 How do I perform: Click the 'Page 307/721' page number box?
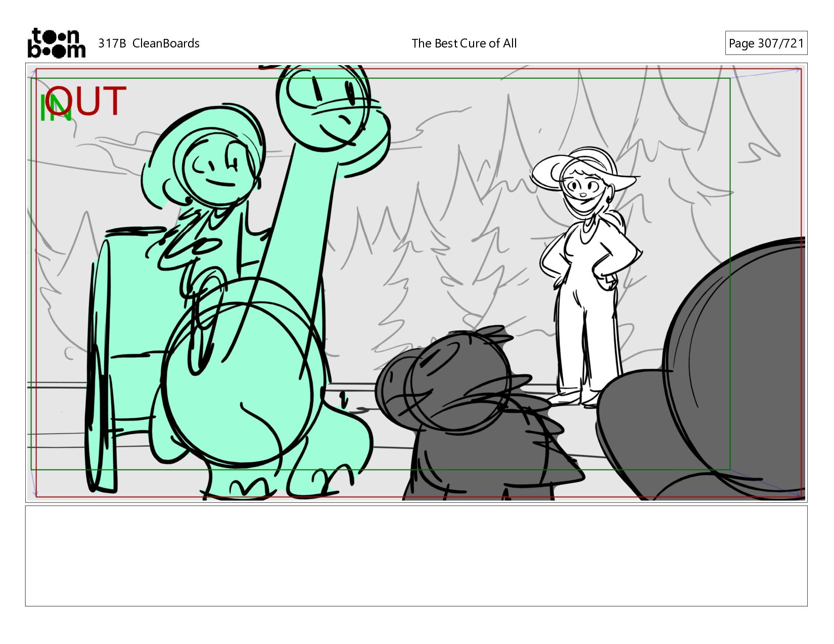766,43
